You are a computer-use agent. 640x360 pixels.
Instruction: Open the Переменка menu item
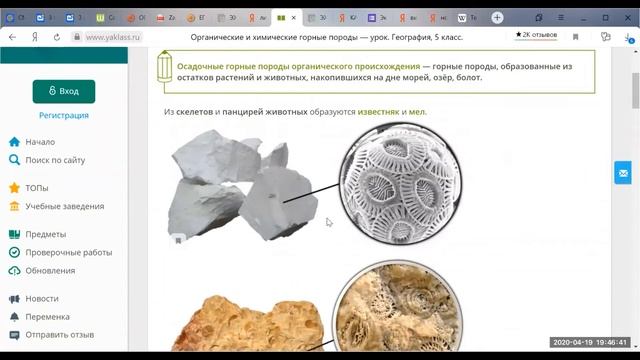pos(47,317)
